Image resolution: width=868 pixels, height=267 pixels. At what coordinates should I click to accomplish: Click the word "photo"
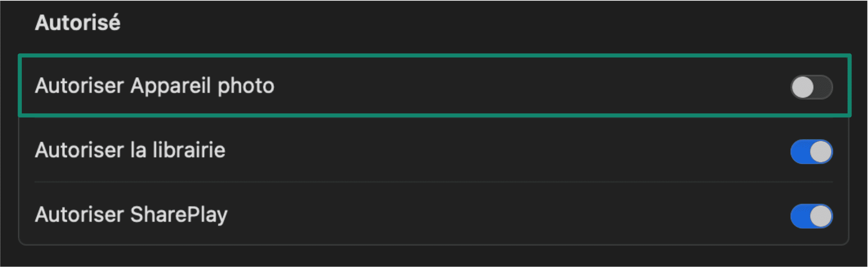[246, 86]
